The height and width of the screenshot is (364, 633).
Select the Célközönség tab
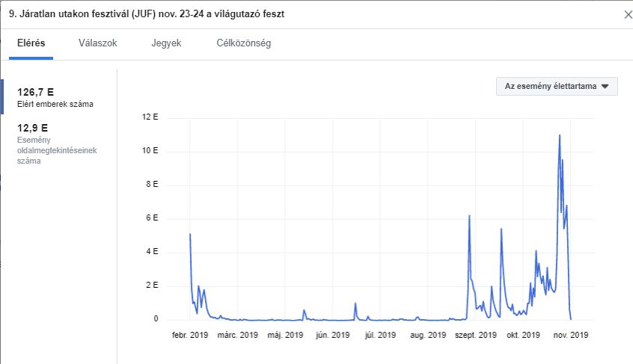(244, 43)
